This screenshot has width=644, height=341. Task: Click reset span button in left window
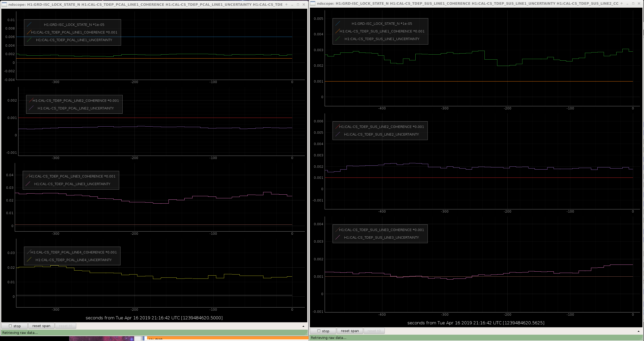coord(41,326)
